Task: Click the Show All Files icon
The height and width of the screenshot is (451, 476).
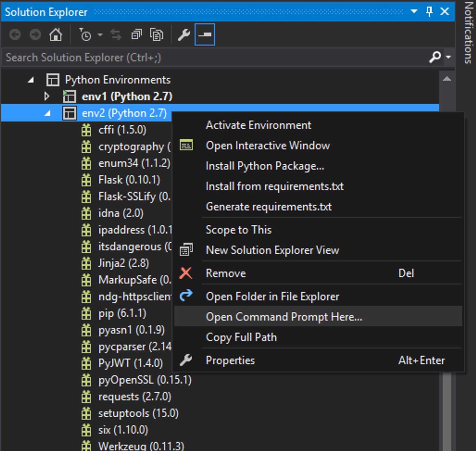Action: click(156, 34)
